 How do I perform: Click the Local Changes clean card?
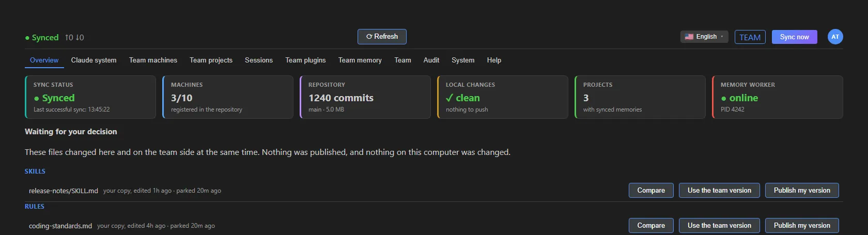(503, 97)
